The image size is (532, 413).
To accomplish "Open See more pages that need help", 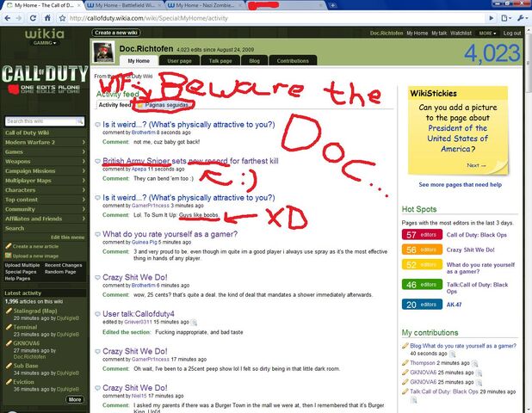I will [x=460, y=184].
